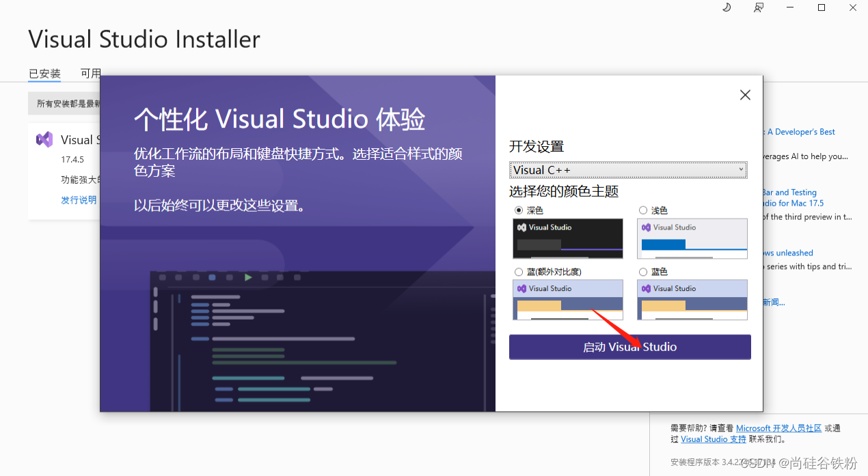Click the blue extra contrast preview thumbnail
The width and height of the screenshot is (868, 476).
[567, 300]
